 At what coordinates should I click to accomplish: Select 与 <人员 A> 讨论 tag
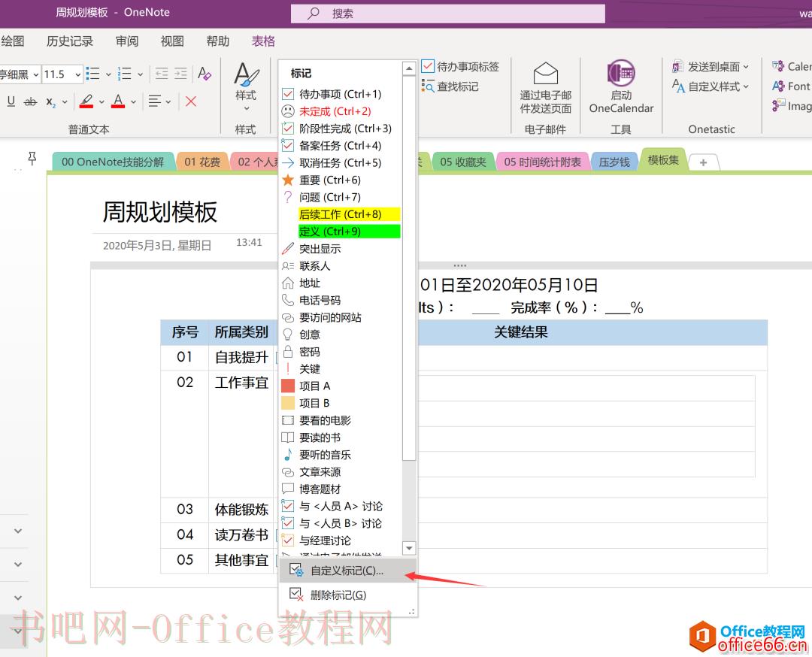point(341,506)
